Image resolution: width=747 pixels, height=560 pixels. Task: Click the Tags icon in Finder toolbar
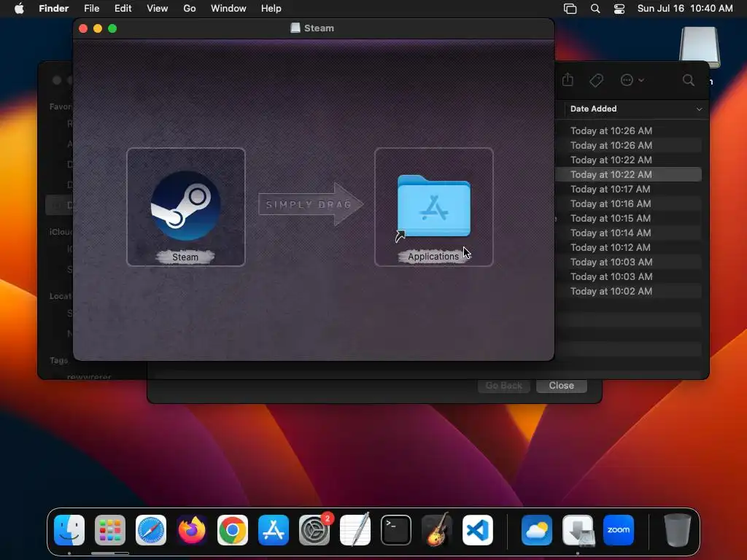596,80
